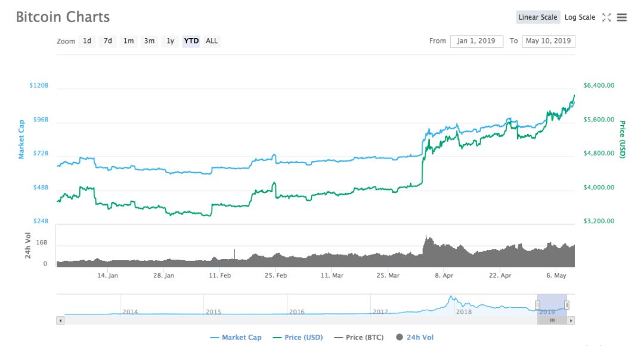The image size is (644, 346).
Task: Click the 25. Mar axis label
Action: coord(388,276)
